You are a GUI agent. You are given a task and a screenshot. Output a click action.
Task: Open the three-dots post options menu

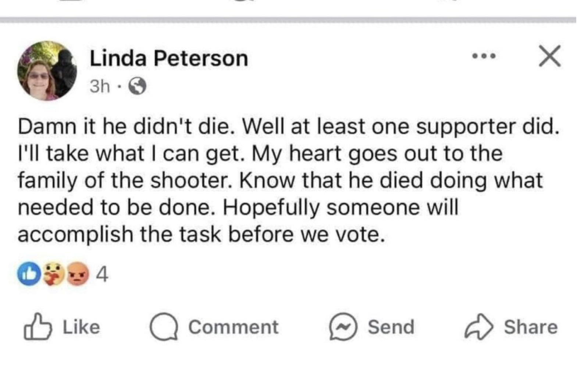pyautogui.click(x=484, y=56)
